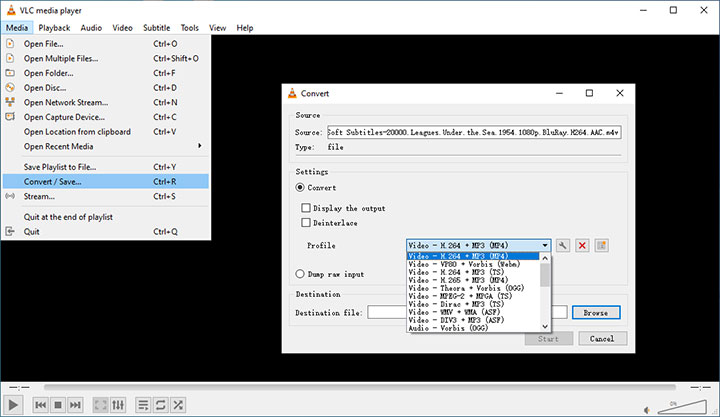
Task: Create new profile icon
Action: coord(602,245)
